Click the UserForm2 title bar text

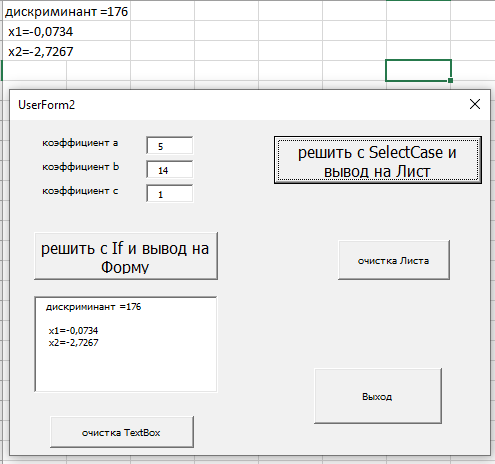tap(47, 105)
